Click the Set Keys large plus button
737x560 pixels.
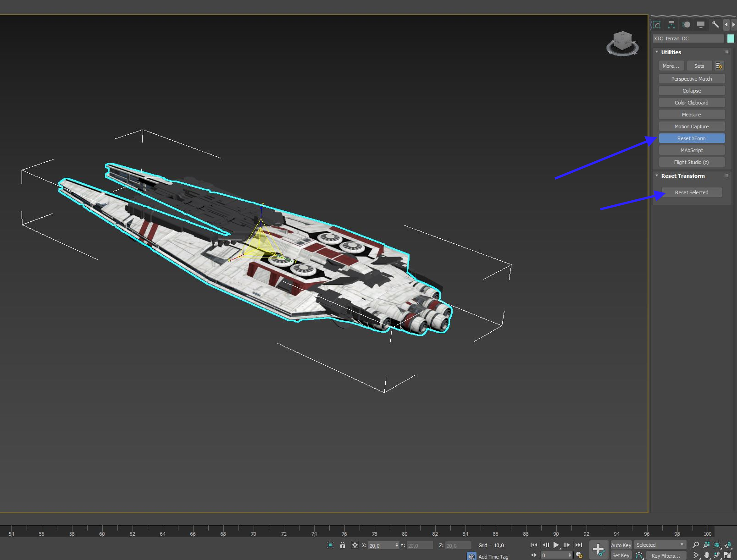pyautogui.click(x=598, y=549)
